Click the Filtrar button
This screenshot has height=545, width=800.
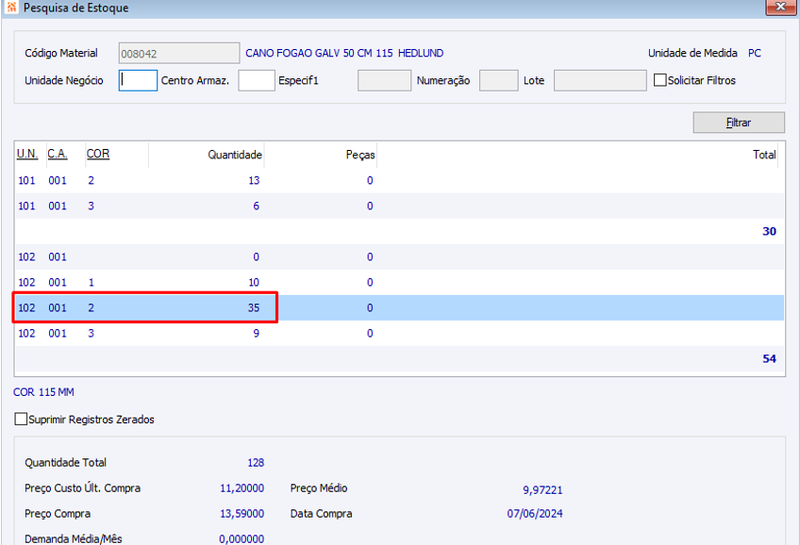738,122
